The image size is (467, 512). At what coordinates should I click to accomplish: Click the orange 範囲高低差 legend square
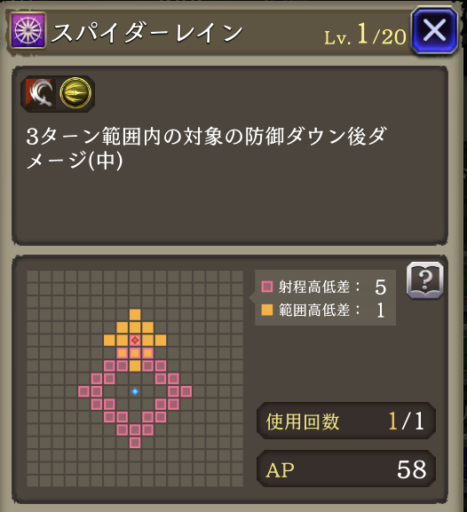(267, 310)
